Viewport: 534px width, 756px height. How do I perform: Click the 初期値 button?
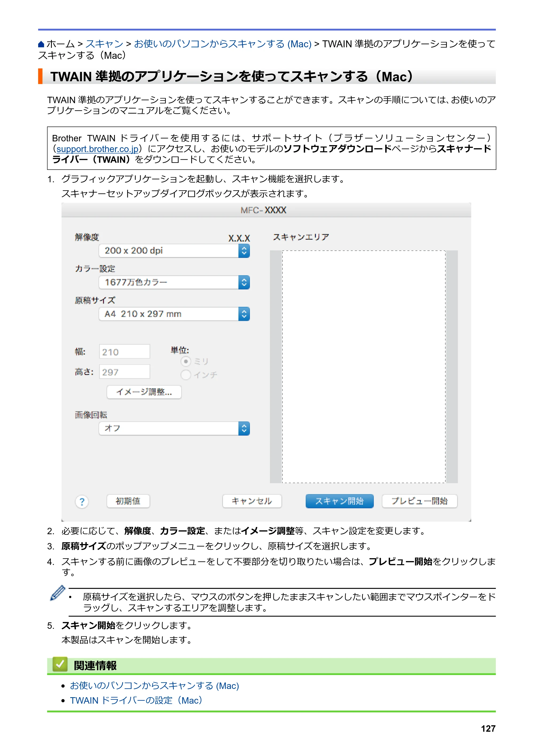tap(128, 501)
